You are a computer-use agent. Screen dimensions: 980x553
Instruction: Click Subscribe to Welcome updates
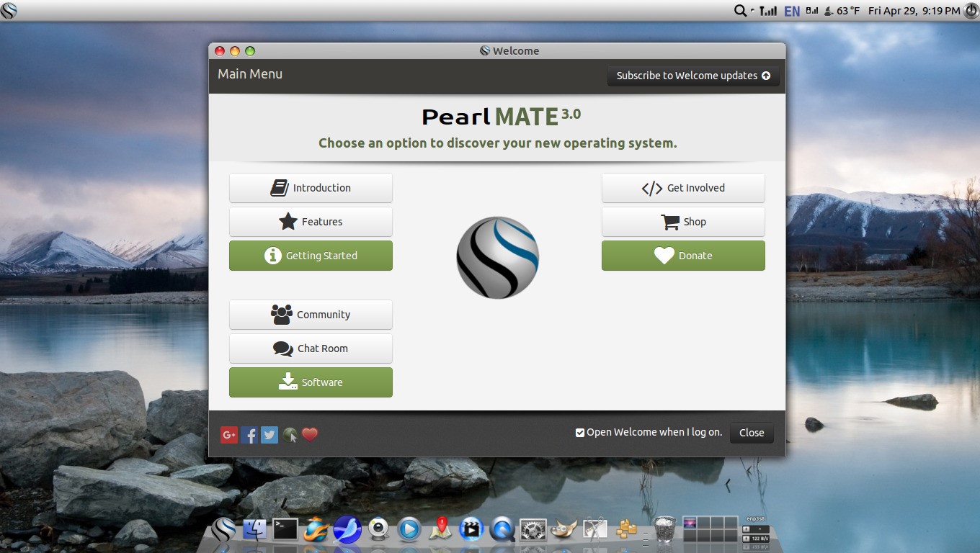[691, 76]
